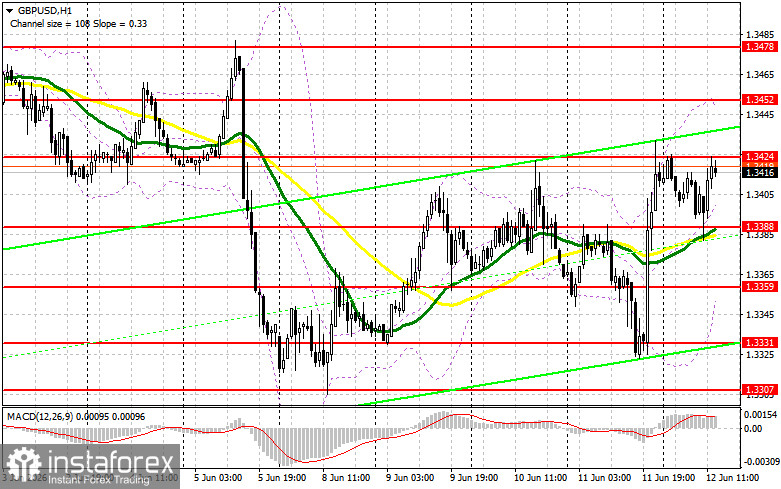Click the 10 Jun 11:00 time label
Viewport: 781px width, 489px height.
point(540,478)
